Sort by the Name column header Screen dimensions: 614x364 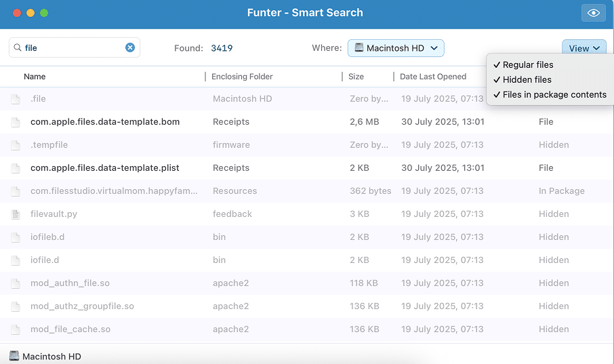pos(35,77)
